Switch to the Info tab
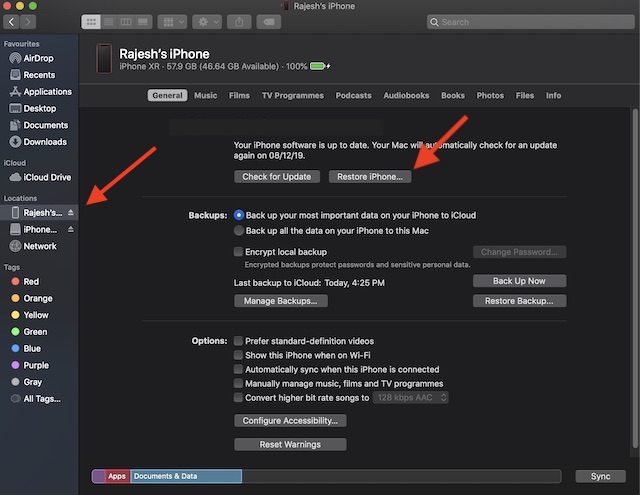The width and height of the screenshot is (640, 495). (553, 95)
